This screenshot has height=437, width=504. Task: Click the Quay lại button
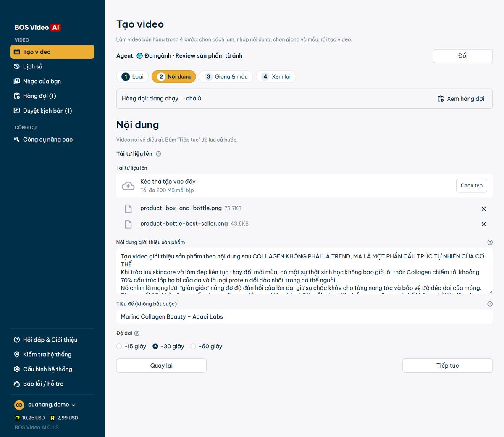point(161,366)
